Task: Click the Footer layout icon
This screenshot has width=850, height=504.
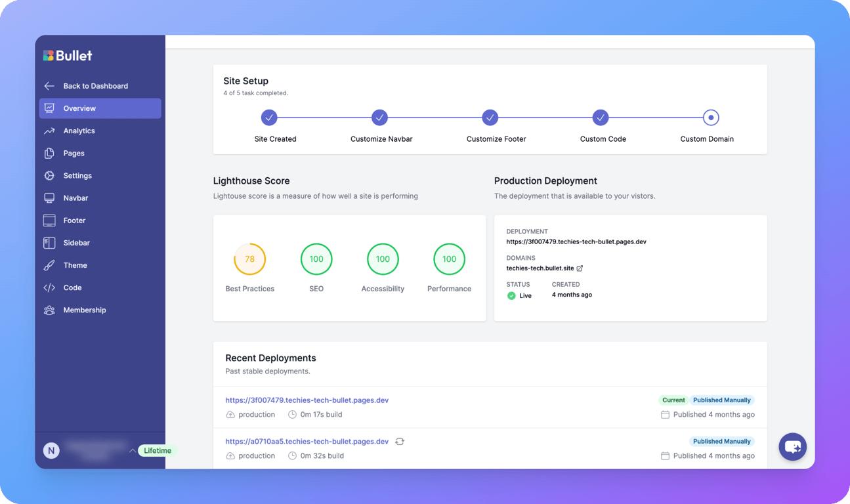Action: (49, 220)
